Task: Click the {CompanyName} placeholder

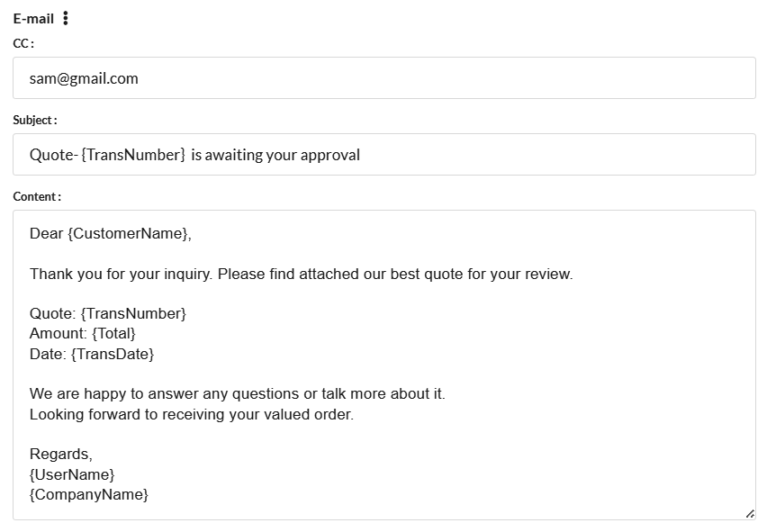Action: click(x=88, y=494)
